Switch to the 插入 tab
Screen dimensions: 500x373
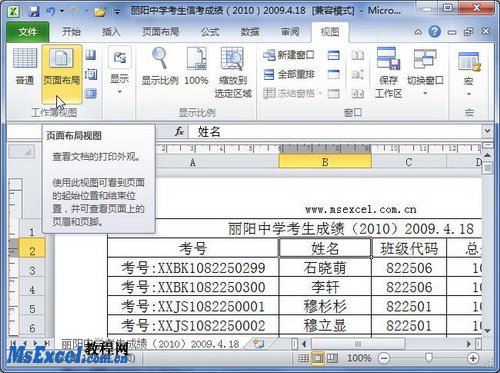click(111, 32)
